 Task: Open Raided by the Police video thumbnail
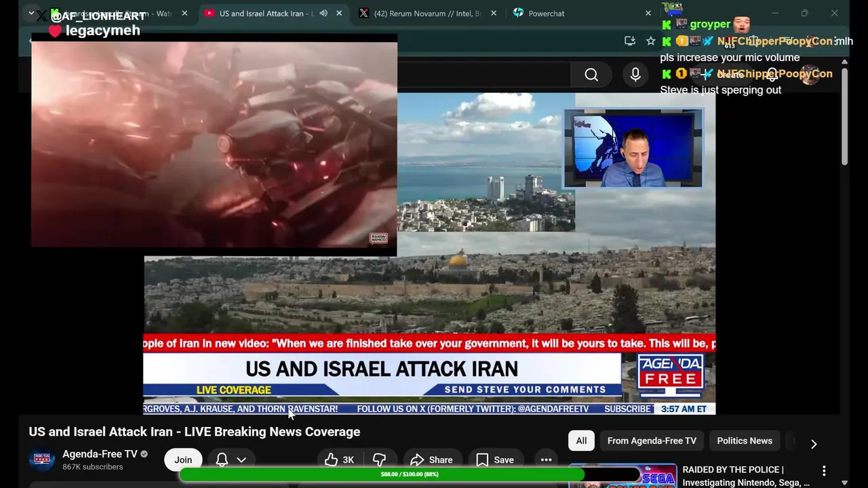click(x=623, y=476)
